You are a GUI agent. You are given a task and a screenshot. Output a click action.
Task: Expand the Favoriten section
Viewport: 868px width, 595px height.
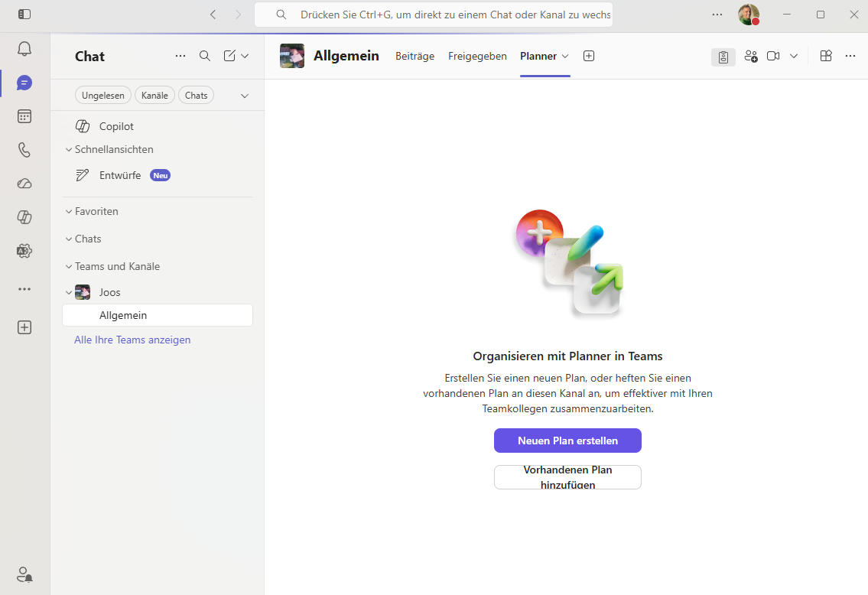[69, 212]
